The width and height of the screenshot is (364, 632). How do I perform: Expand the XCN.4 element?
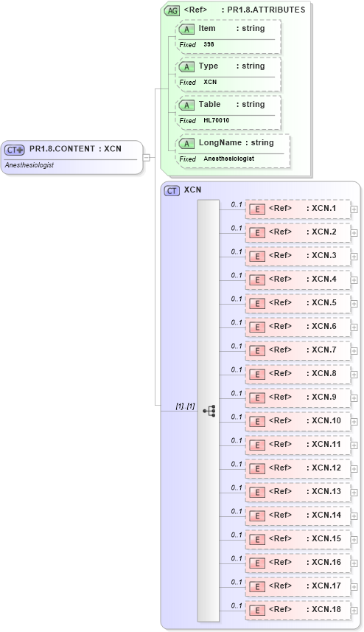tap(354, 280)
